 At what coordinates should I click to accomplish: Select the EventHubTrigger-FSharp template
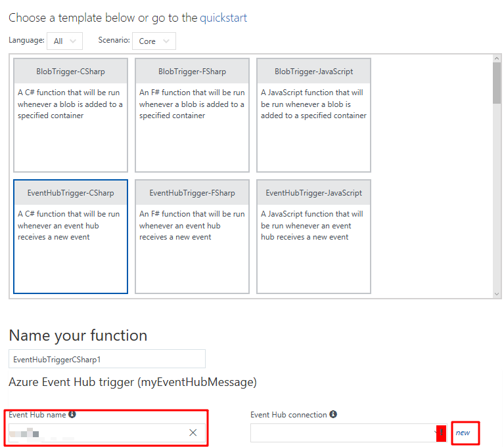pyautogui.click(x=193, y=236)
